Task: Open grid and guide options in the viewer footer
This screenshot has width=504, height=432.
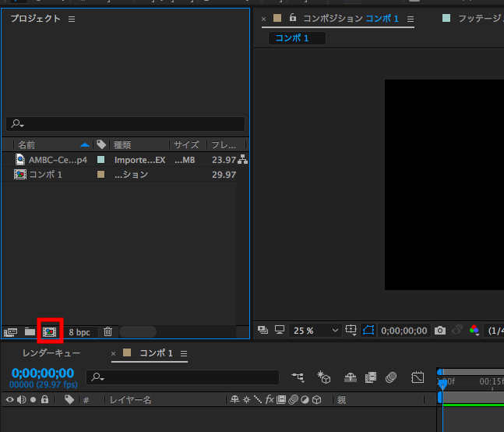Action: 351,330
